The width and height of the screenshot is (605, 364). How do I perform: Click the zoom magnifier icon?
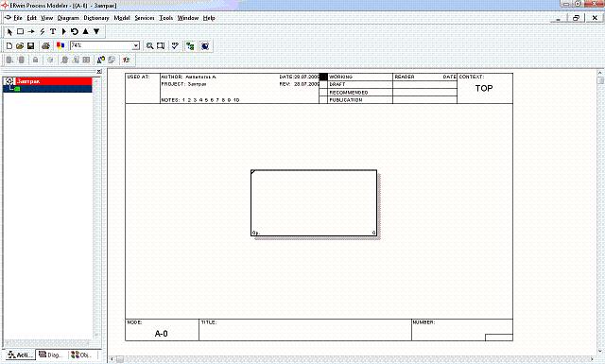(149, 46)
